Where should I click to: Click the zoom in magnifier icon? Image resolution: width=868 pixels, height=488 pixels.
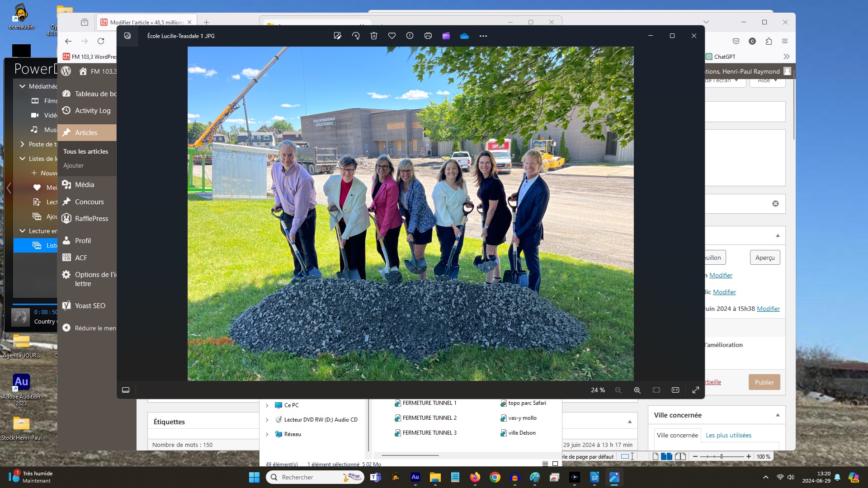coord(637,390)
